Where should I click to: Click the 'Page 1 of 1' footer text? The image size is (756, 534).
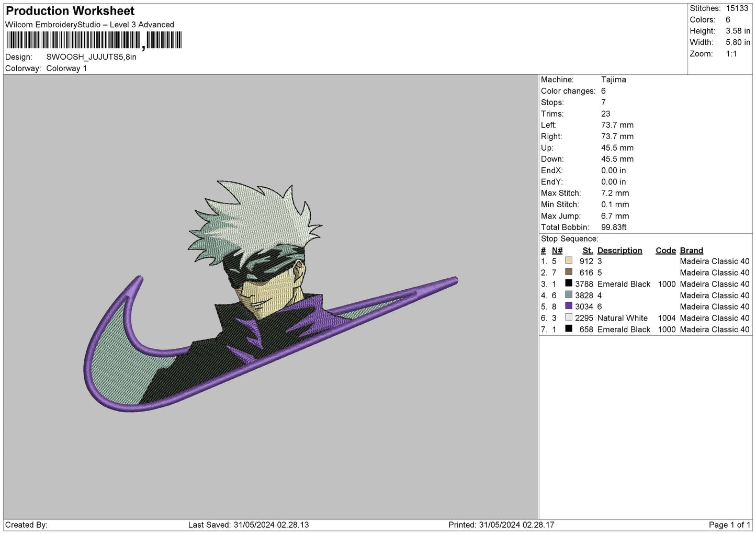click(x=729, y=525)
